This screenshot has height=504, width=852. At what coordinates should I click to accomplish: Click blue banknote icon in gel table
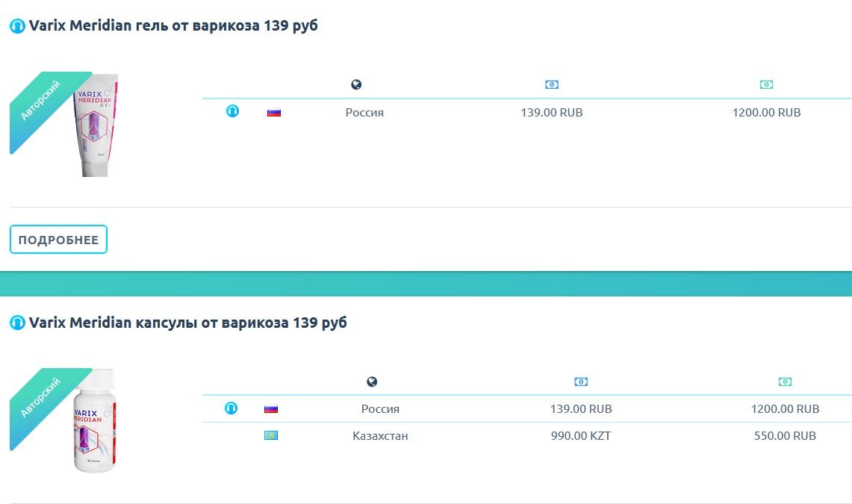[x=552, y=84]
